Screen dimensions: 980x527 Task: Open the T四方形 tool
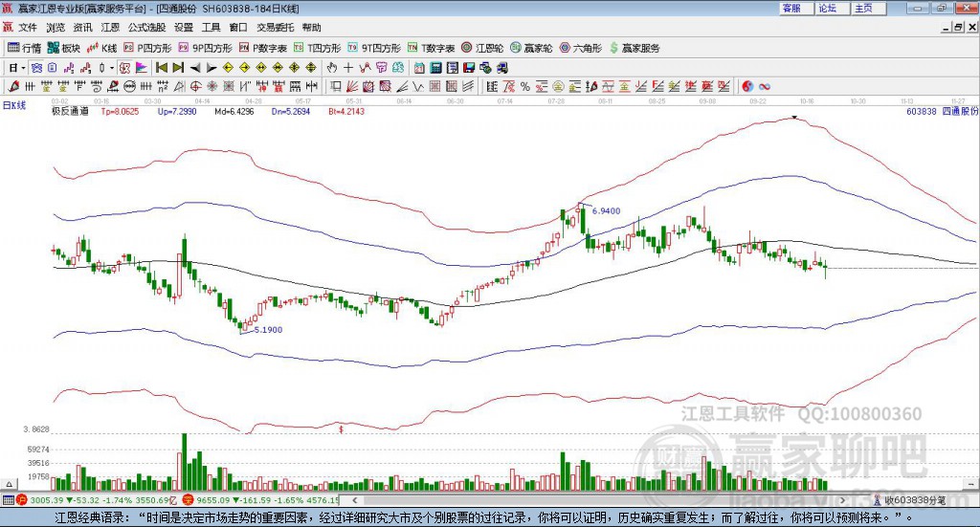[x=317, y=48]
